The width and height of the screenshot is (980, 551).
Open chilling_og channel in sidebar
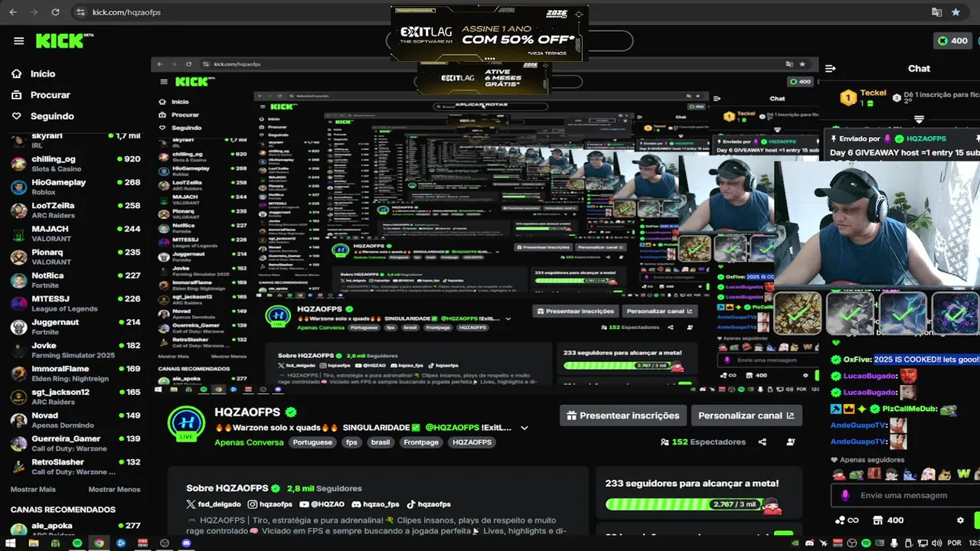pos(75,164)
